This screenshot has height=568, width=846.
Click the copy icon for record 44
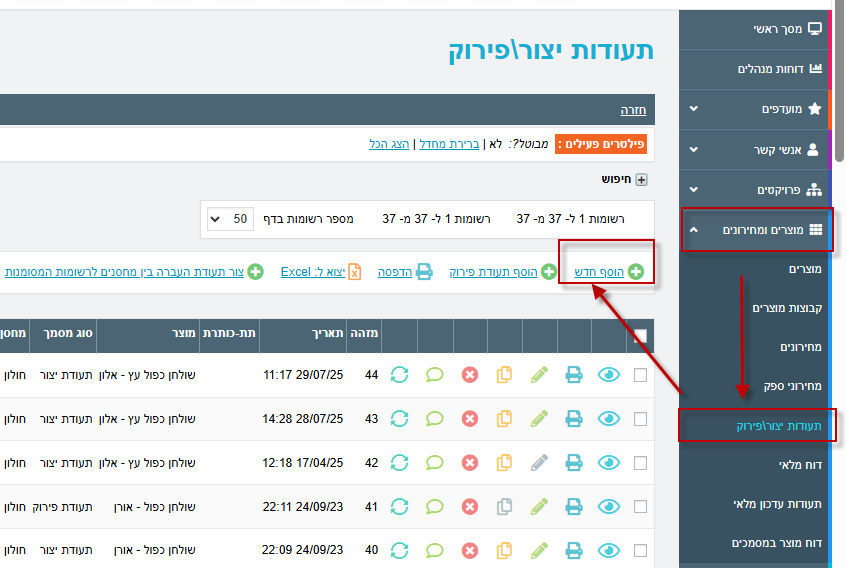505,375
